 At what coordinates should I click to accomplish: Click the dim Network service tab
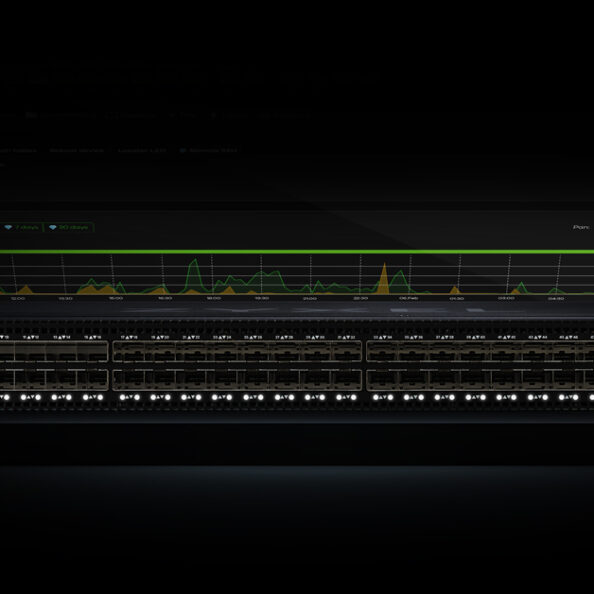pyautogui.click(x=77, y=150)
